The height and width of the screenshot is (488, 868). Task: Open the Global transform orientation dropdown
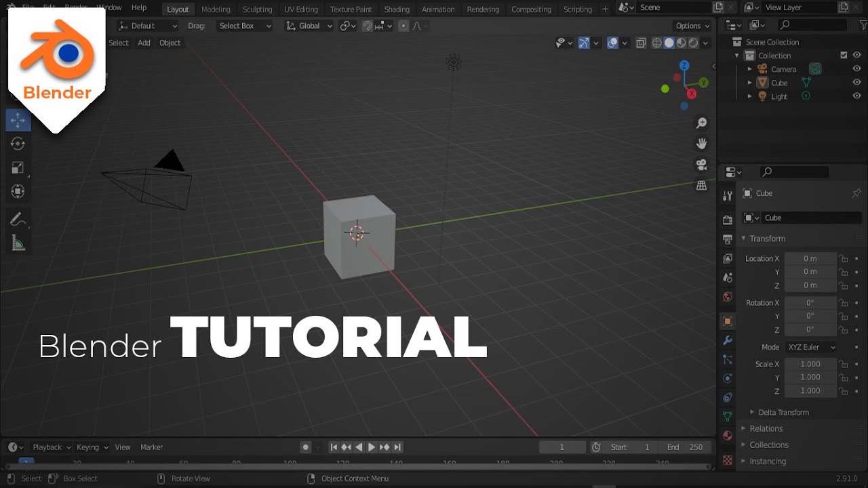[x=309, y=26]
